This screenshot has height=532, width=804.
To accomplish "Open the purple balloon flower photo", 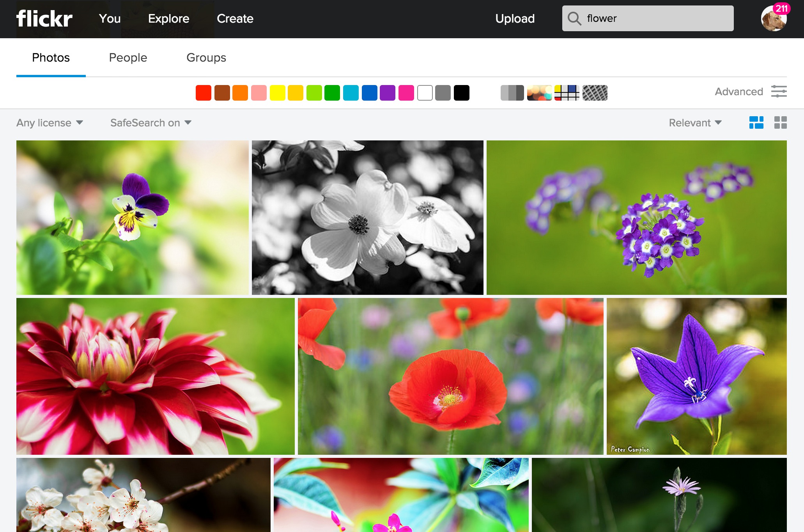I will [696, 376].
